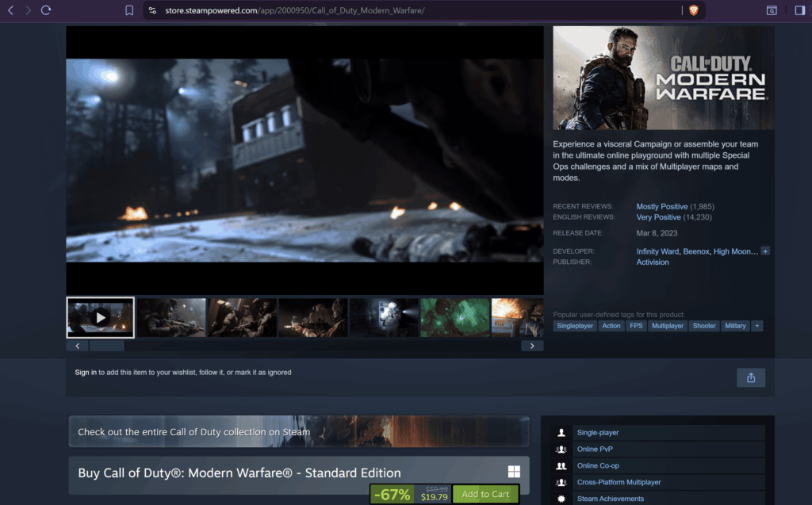Open Call of Duty collection banner

[299, 431]
